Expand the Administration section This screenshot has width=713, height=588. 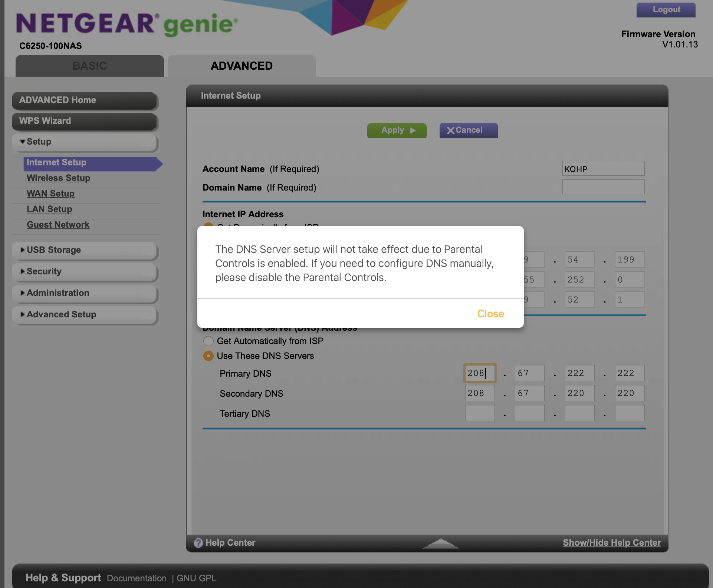(85, 293)
